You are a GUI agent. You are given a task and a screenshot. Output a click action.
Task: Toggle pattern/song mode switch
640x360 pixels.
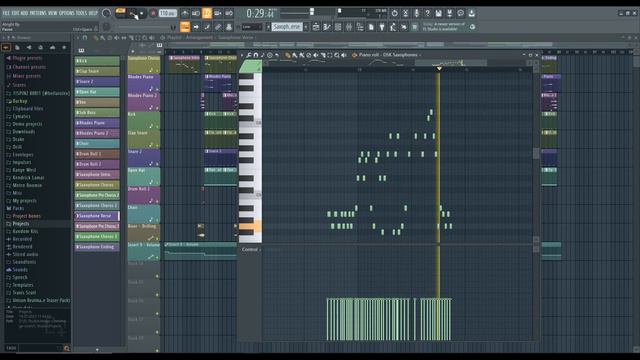(x=120, y=13)
